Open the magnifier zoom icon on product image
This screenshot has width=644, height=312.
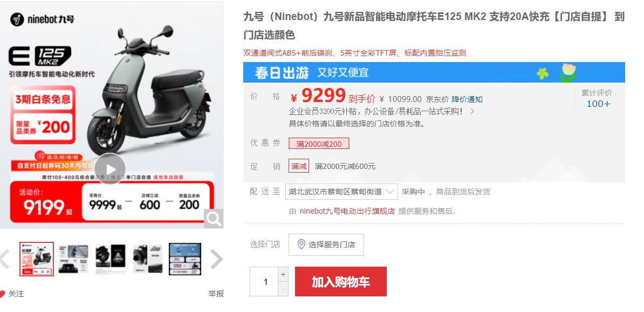click(214, 219)
